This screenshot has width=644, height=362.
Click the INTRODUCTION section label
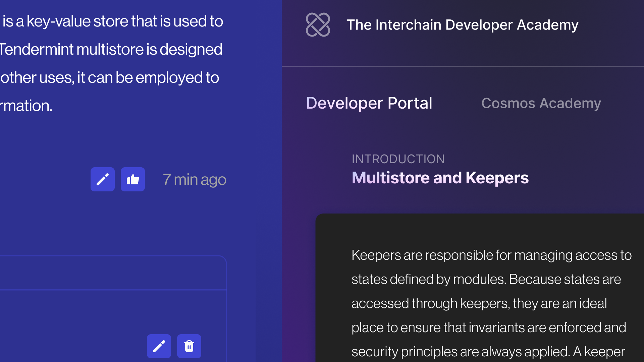(x=398, y=159)
